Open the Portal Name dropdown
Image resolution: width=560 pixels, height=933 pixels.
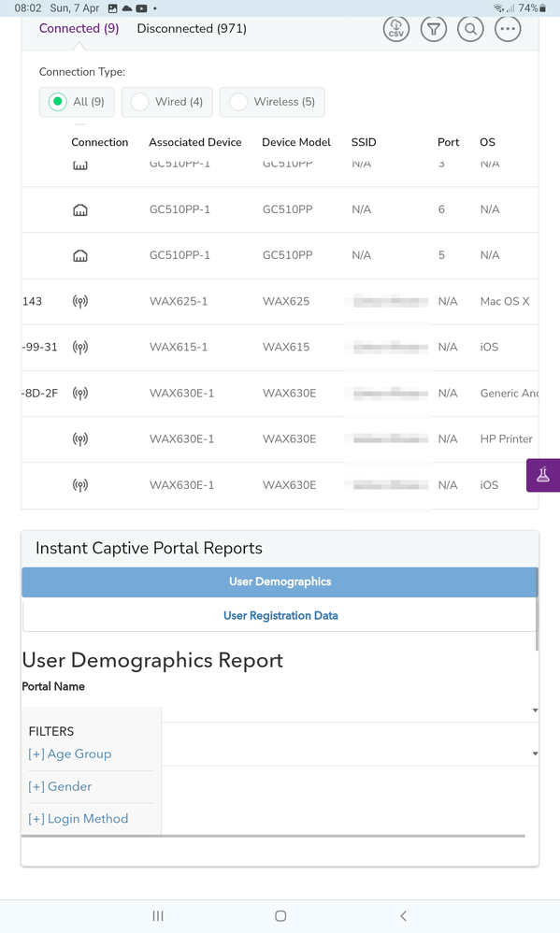pos(350,711)
